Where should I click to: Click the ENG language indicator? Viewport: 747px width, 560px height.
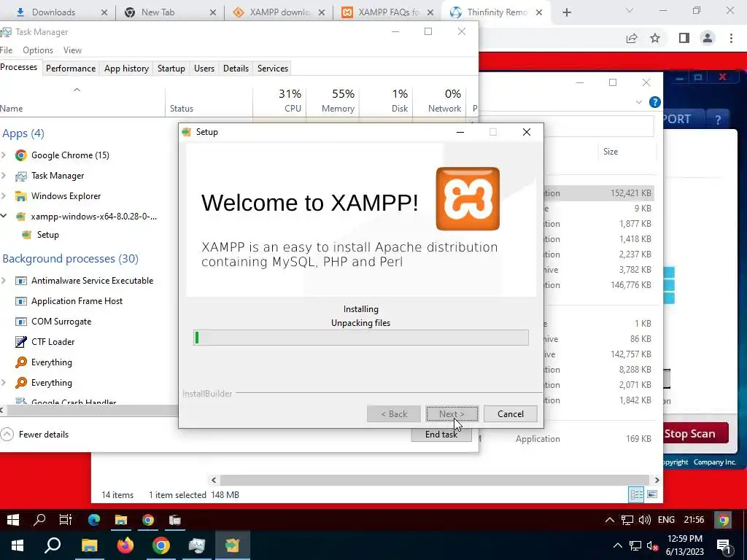[666, 519]
